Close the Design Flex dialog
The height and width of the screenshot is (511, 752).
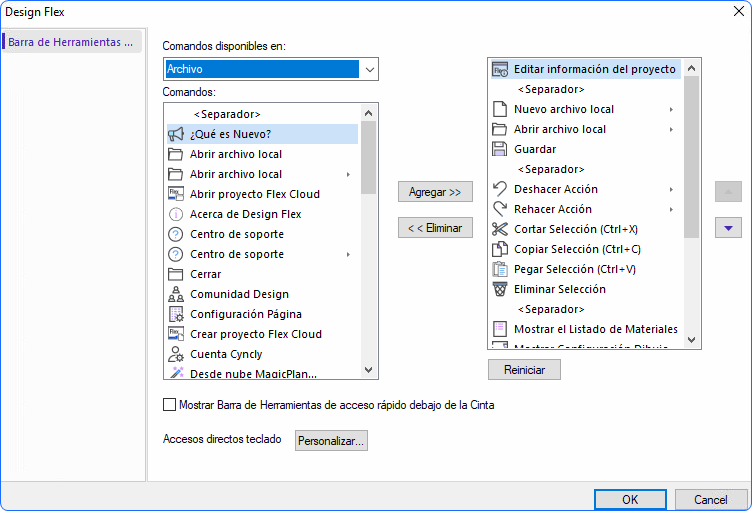(739, 11)
